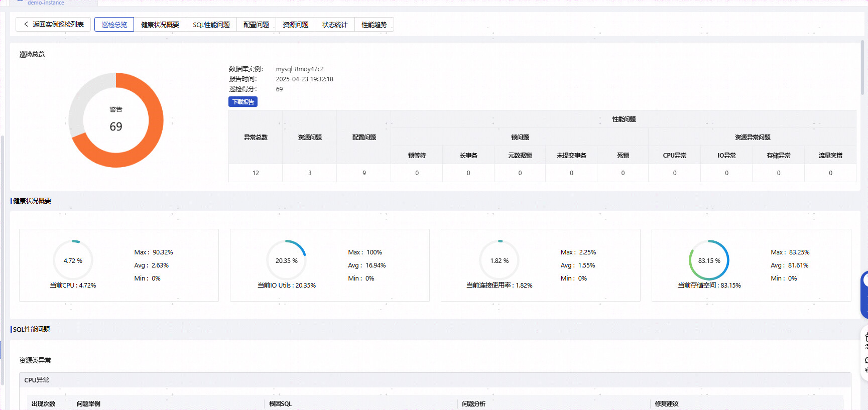Open the SQL性能问题 tab
The image size is (868, 410).
point(211,25)
